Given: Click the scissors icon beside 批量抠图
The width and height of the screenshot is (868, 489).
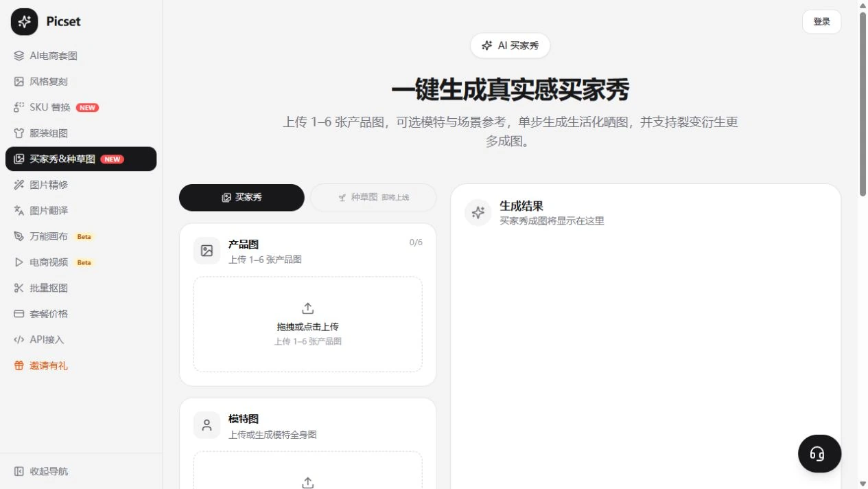Looking at the screenshot, I should (19, 288).
